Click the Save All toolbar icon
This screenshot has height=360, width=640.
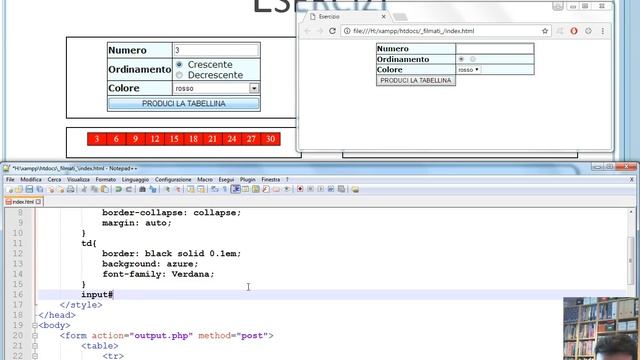pyautogui.click(x=40, y=189)
